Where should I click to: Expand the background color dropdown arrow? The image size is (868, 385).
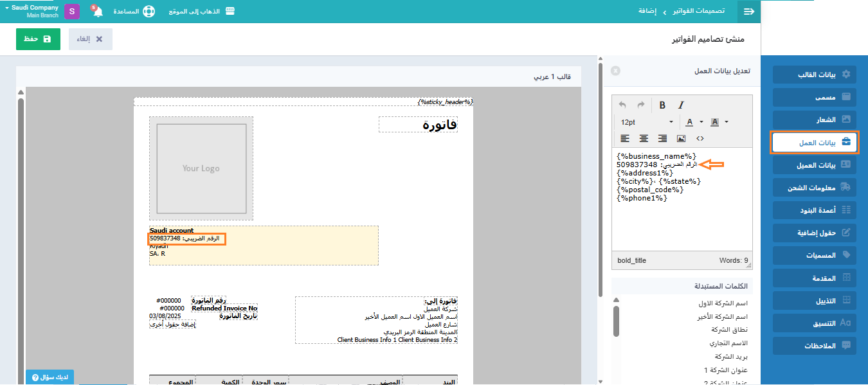coord(727,122)
